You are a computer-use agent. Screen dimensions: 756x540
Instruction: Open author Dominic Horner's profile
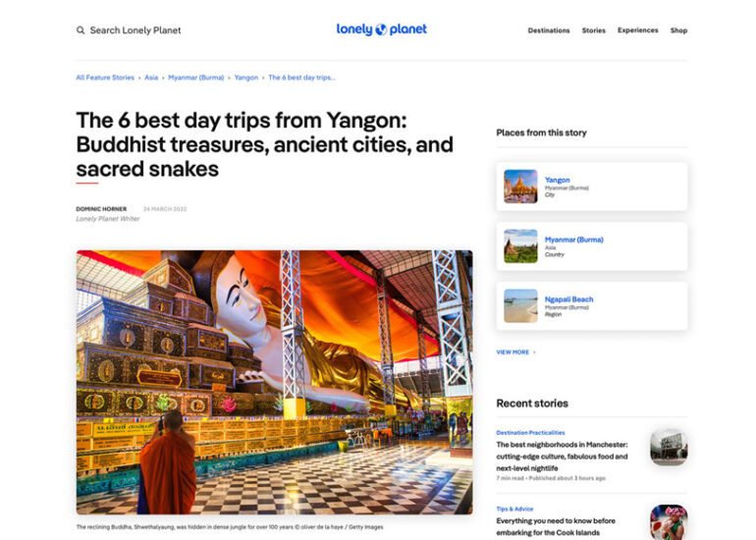click(x=101, y=209)
